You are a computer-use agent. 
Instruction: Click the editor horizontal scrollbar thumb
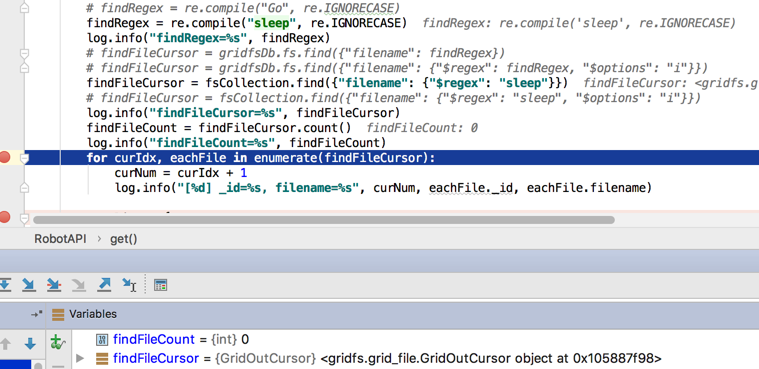tap(323, 219)
